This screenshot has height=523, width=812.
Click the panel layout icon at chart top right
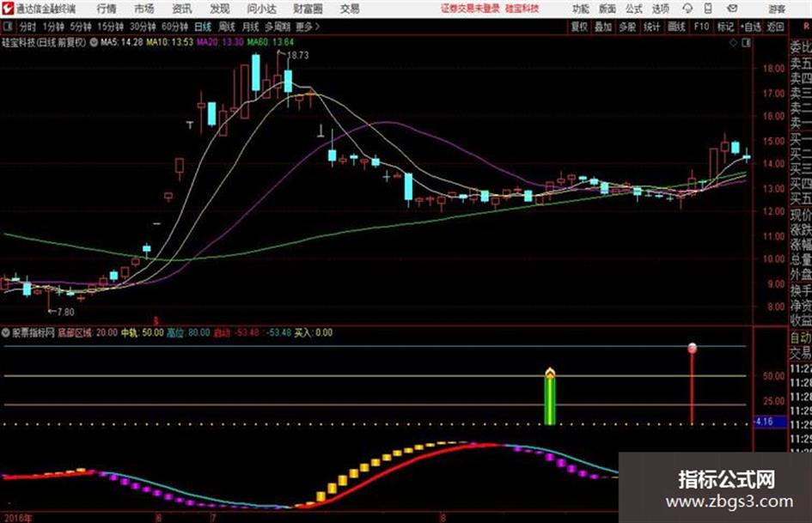click(x=746, y=43)
